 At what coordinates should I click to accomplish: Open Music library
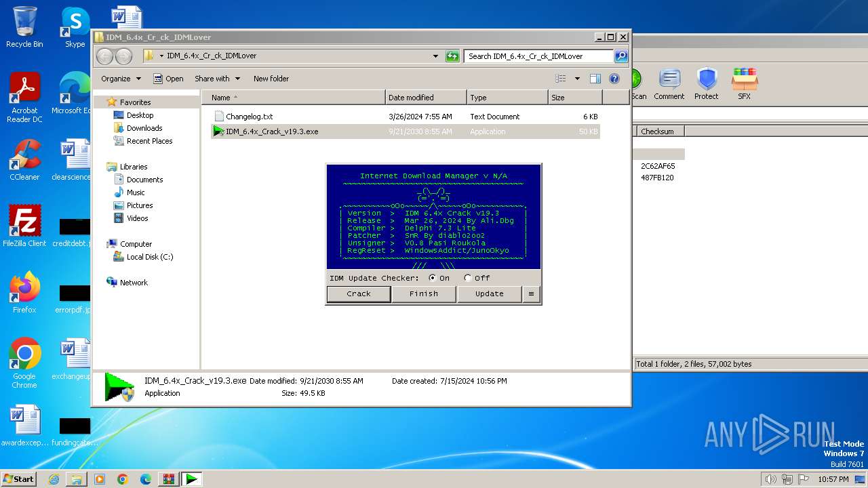click(x=136, y=192)
